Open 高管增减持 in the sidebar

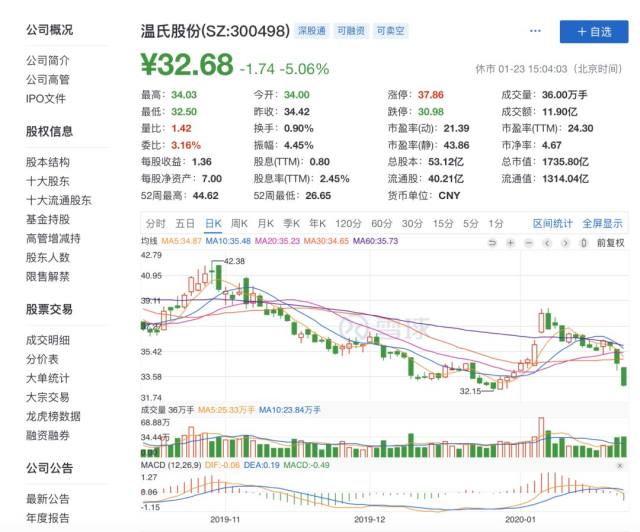point(53,238)
